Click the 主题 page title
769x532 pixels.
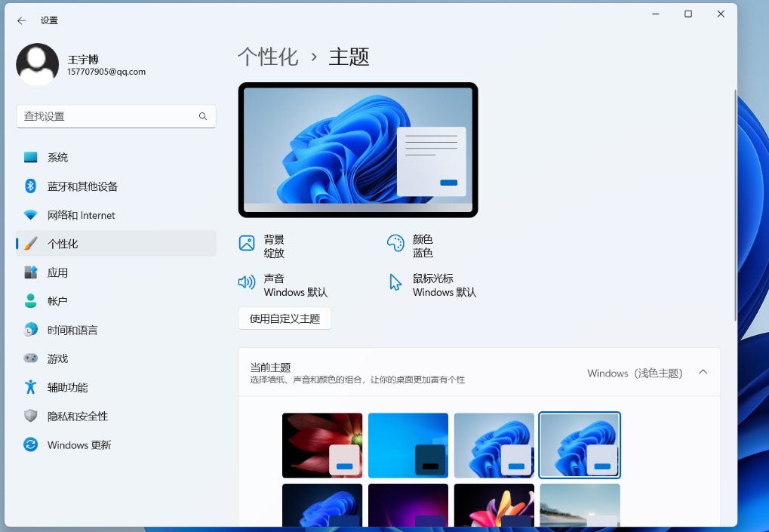349,57
